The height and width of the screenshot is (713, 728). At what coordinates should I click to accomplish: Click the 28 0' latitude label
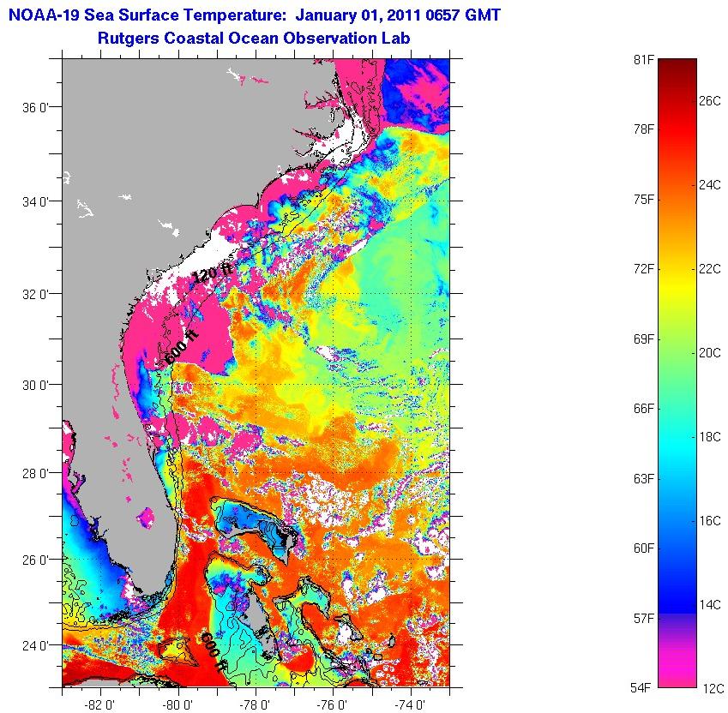point(35,474)
